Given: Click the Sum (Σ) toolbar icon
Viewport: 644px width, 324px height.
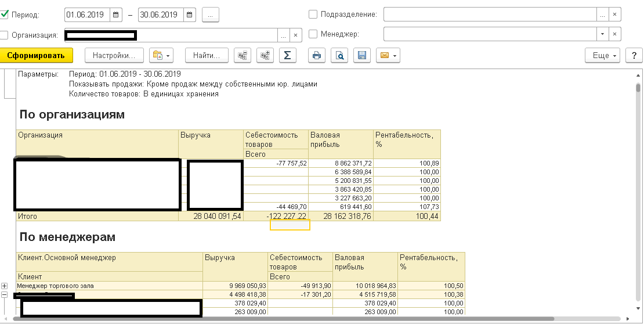Looking at the screenshot, I should [287, 56].
